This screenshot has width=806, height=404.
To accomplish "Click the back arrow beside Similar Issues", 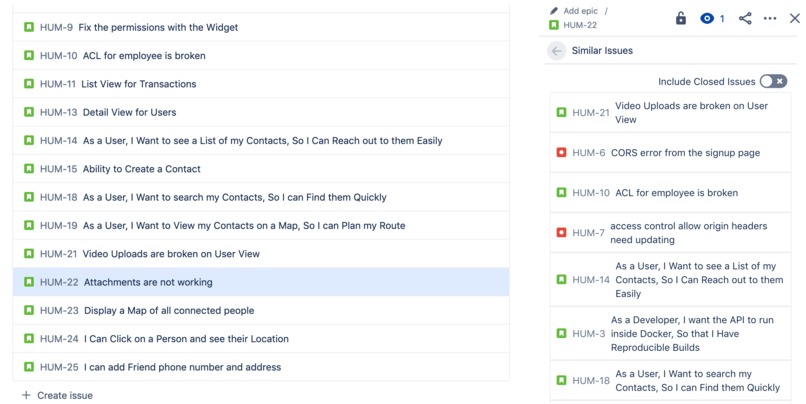I will [557, 51].
